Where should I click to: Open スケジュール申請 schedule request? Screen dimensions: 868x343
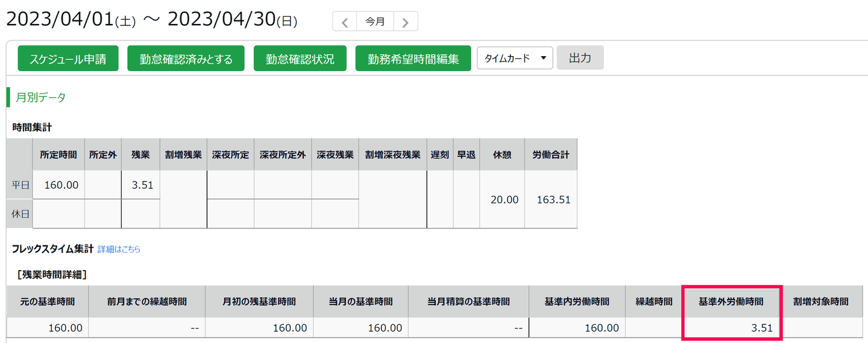[x=68, y=59]
